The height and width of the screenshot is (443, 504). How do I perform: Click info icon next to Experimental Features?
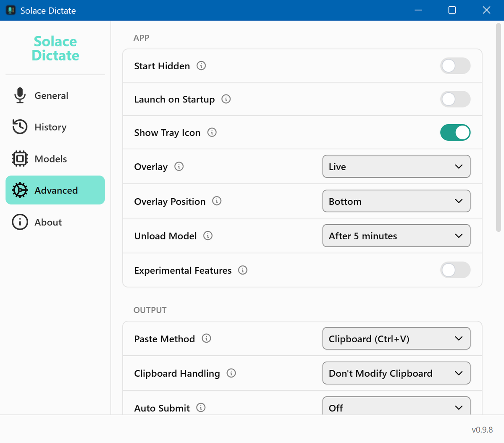(x=243, y=270)
